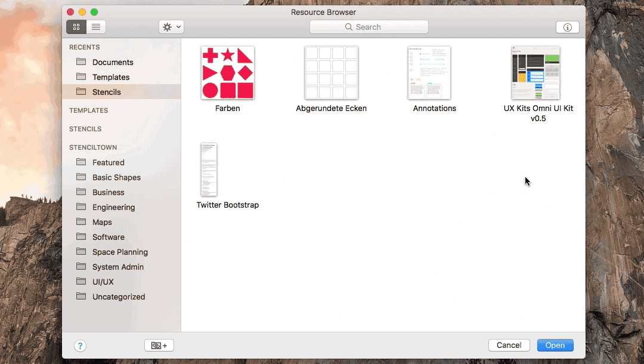Screen dimensions: 644x364
Task: Click the Open button
Action: tap(555, 345)
